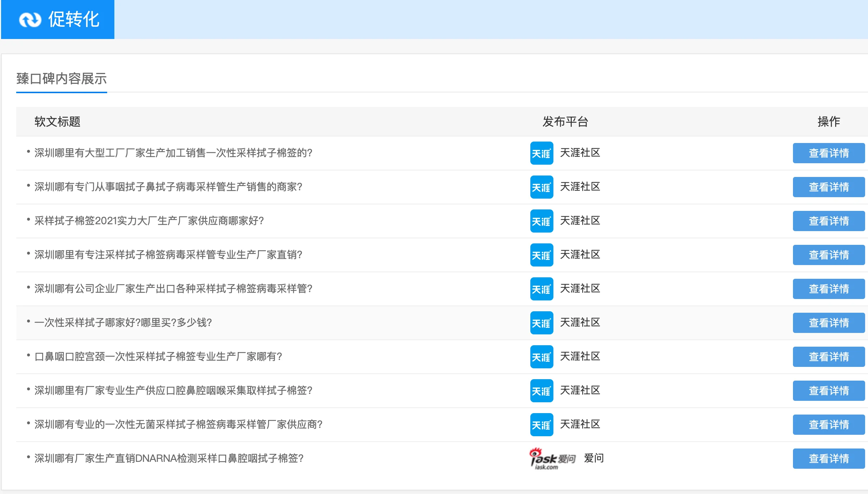
Task: Open article 深圳哪里有专注采样拭子棉签病毒采样管专业生产厂家直销?
Action: 168,255
